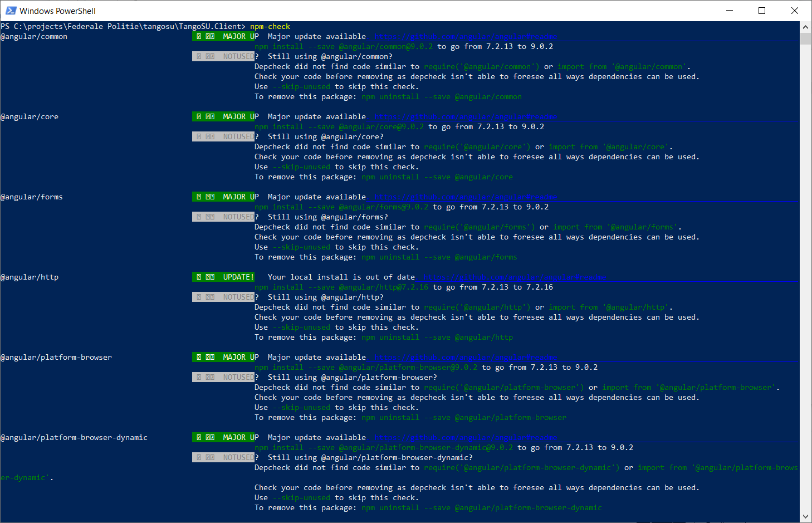Click 'npm install --save @angular/http@7.2.16' command

coord(341,287)
